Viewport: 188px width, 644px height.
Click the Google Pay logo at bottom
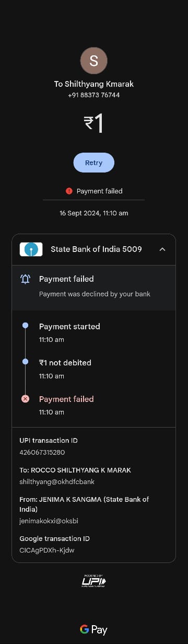tap(93, 630)
